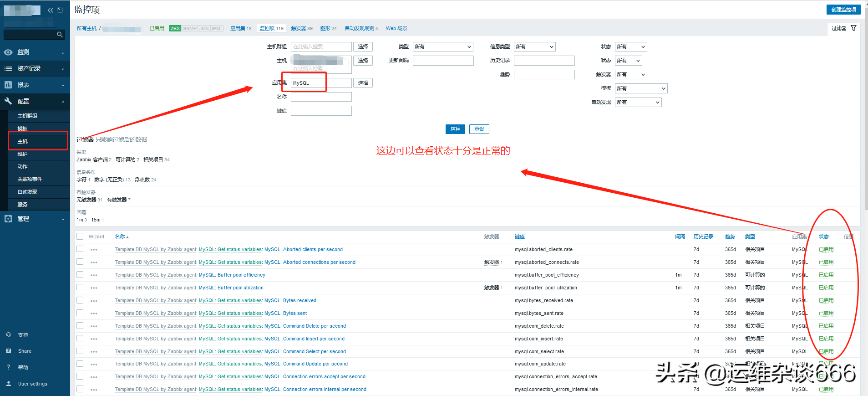Expand the 监测 sidebar menu
Viewport: 868px width, 396px height.
pos(35,52)
